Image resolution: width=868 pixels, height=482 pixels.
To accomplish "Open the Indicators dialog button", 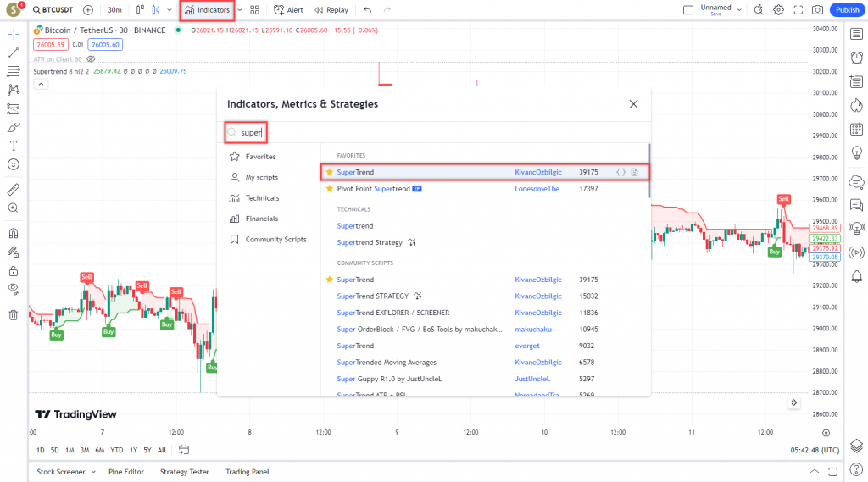I will point(207,10).
